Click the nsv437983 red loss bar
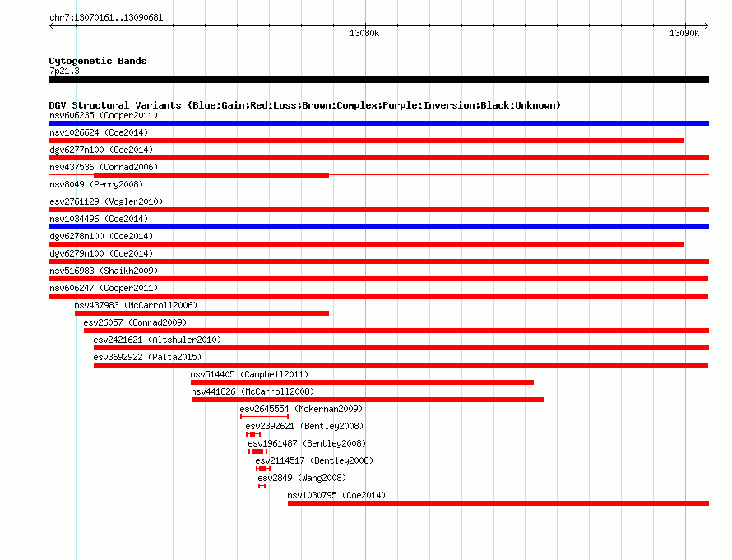The height and width of the screenshot is (560, 732). point(202,313)
